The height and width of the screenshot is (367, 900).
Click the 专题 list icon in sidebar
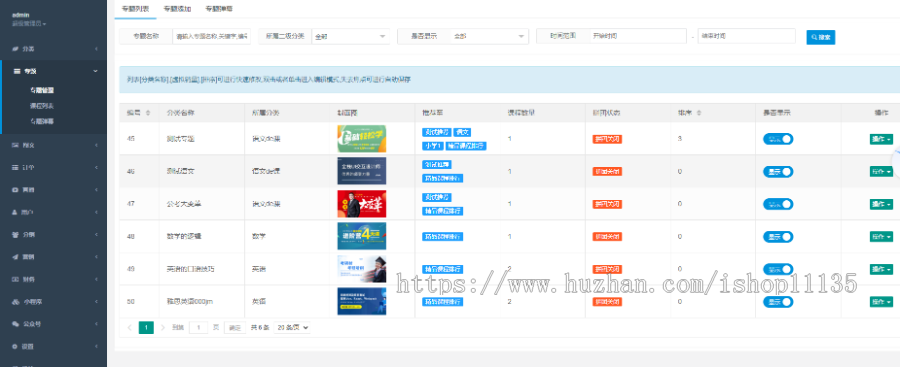(17, 71)
